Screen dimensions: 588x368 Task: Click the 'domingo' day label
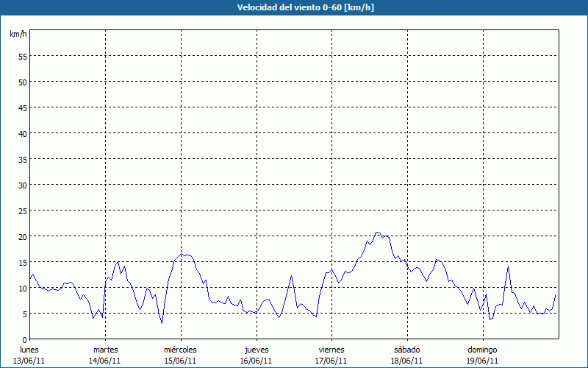pyautogui.click(x=483, y=350)
